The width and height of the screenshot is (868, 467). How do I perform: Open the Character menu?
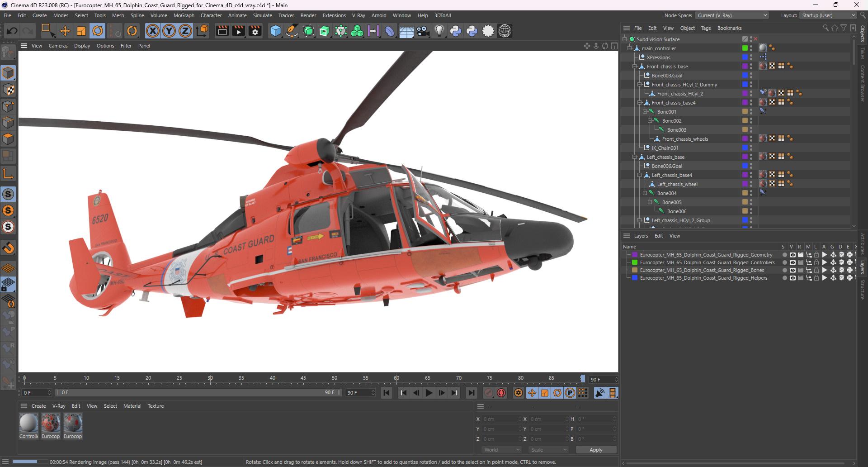click(x=211, y=15)
